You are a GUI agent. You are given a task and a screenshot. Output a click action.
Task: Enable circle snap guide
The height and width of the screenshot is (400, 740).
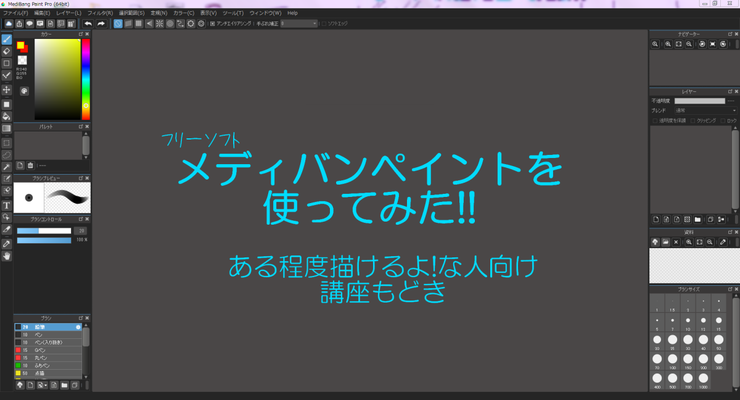(x=170, y=24)
